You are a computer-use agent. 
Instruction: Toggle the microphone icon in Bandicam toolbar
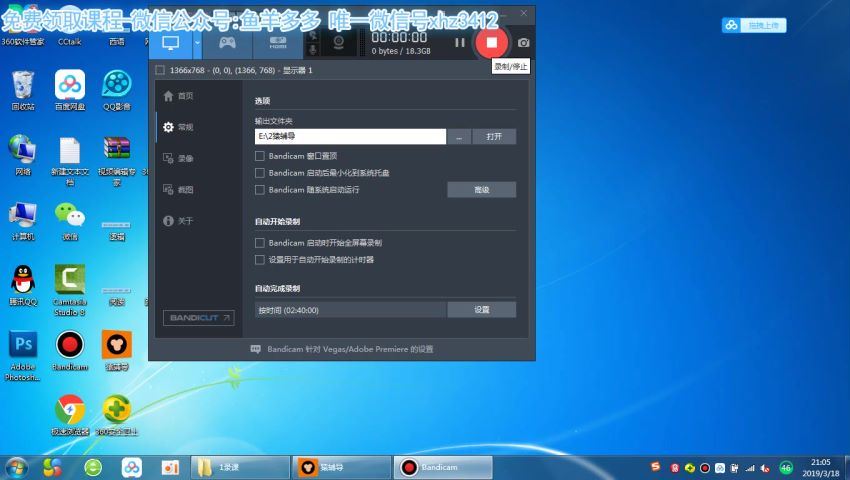coord(313,50)
